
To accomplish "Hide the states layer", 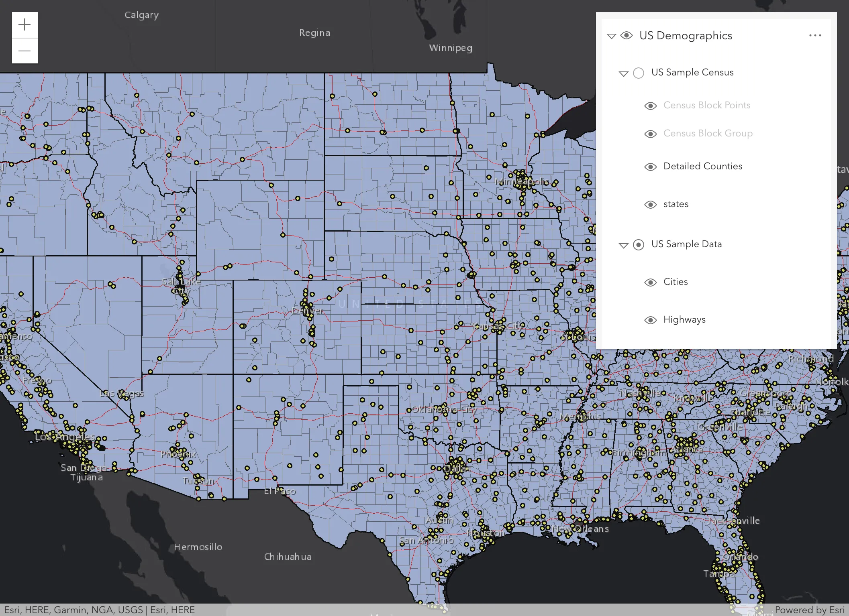I will point(650,204).
